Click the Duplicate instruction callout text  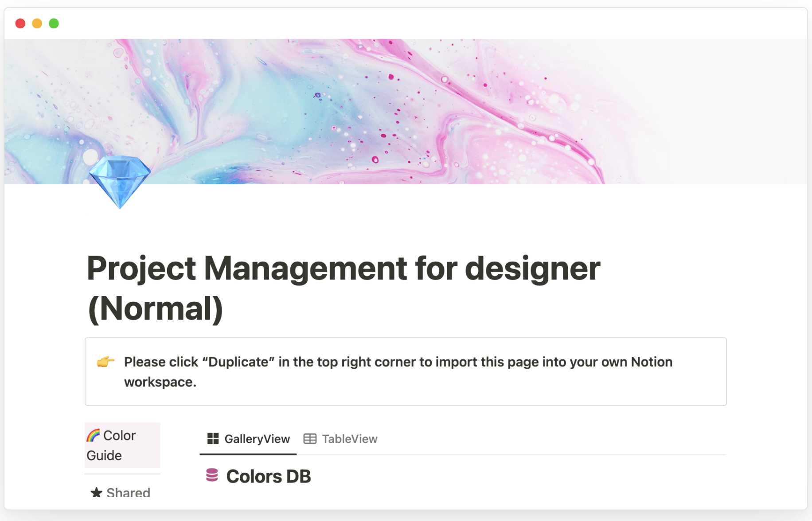tap(398, 372)
